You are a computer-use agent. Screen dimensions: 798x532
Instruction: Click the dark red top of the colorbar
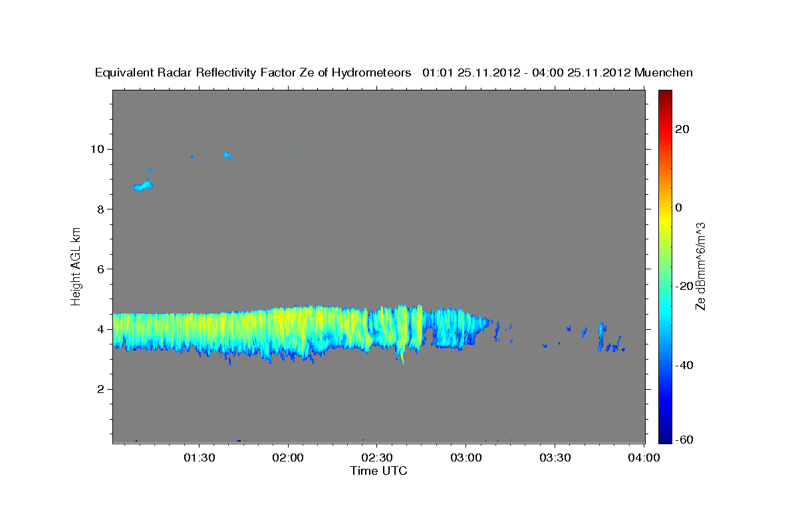[665, 95]
